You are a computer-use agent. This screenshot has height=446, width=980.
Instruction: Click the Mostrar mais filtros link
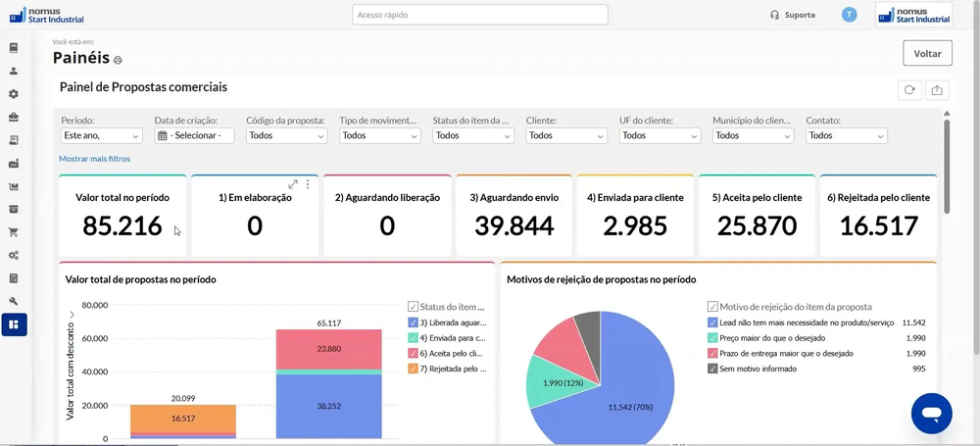point(95,159)
